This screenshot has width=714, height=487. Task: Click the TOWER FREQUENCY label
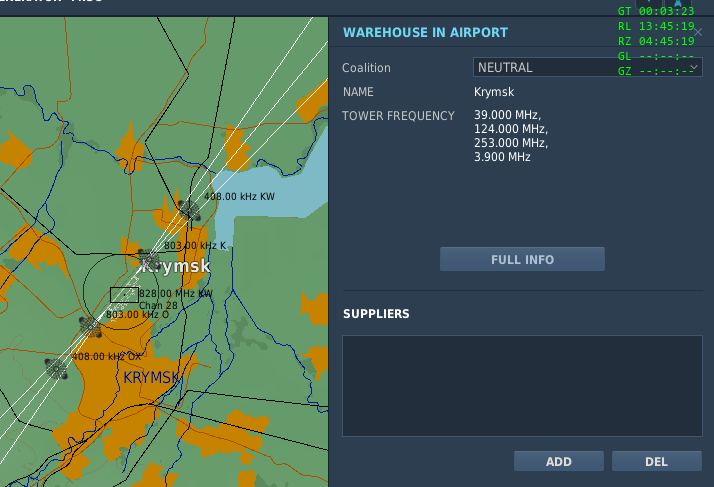398,116
